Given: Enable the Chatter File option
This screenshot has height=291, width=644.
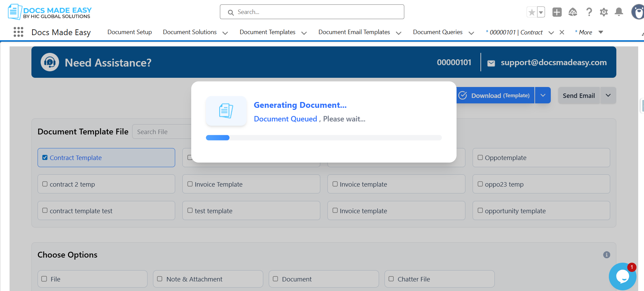Looking at the screenshot, I should [391, 279].
